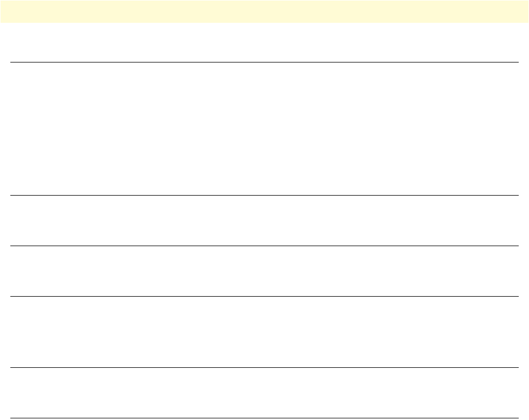Select the blank fourth table row

click(264, 332)
